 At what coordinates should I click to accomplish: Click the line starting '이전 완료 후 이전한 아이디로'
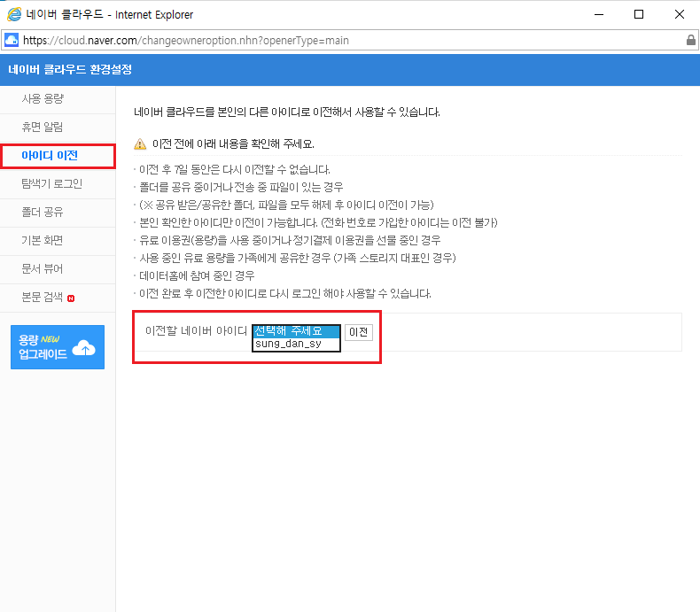coord(284,293)
